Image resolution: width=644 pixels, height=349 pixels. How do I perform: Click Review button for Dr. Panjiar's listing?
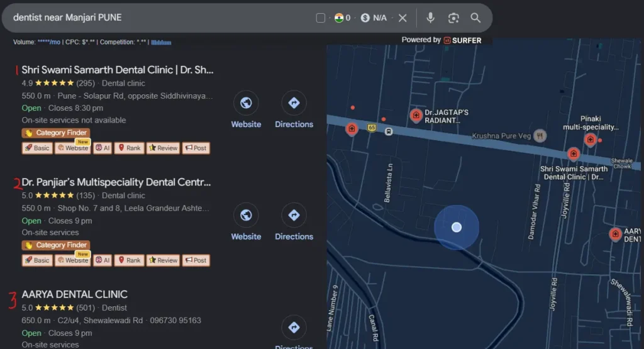(x=163, y=260)
